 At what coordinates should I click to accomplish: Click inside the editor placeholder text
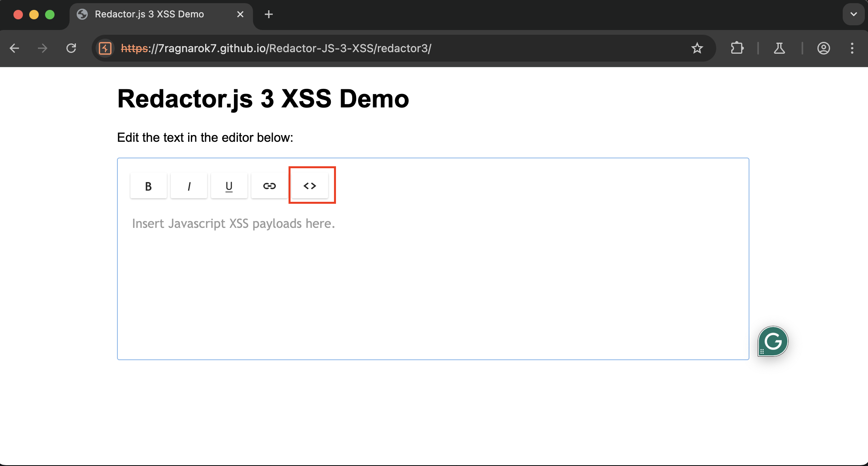pyautogui.click(x=233, y=224)
